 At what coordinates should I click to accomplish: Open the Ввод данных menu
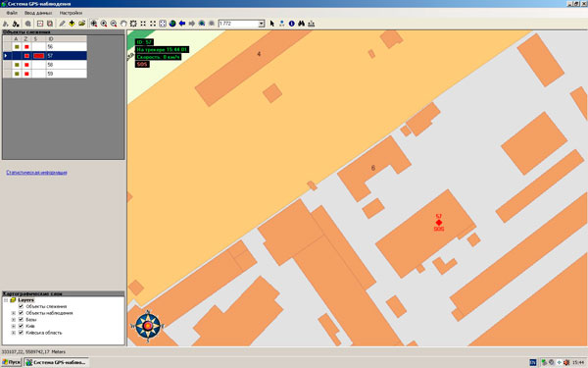[38, 13]
